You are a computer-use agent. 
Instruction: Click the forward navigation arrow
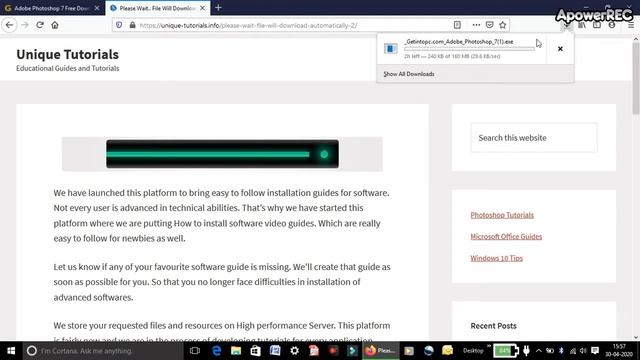[x=25, y=25]
